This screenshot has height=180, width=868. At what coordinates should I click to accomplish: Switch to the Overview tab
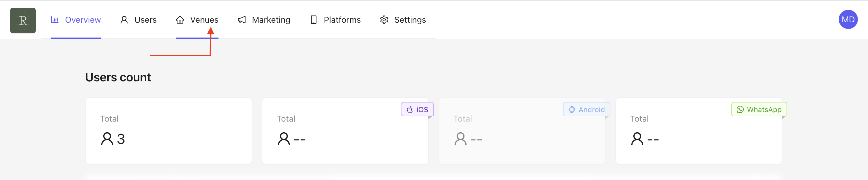click(83, 20)
